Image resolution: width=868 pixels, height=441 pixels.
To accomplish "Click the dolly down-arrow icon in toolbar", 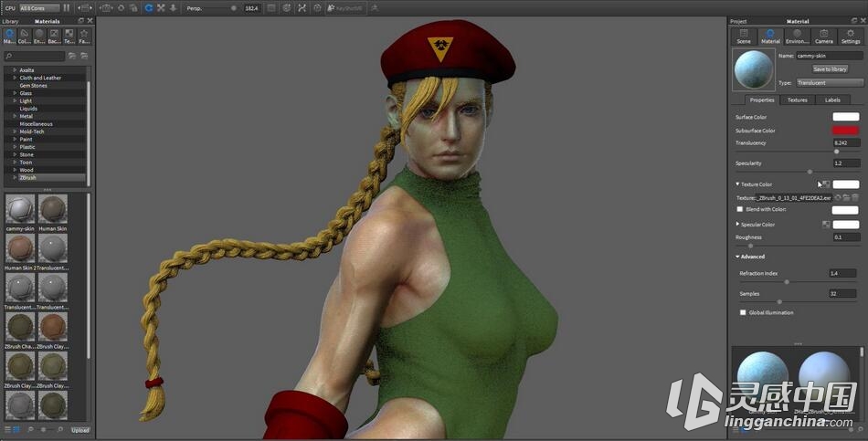I will (173, 7).
